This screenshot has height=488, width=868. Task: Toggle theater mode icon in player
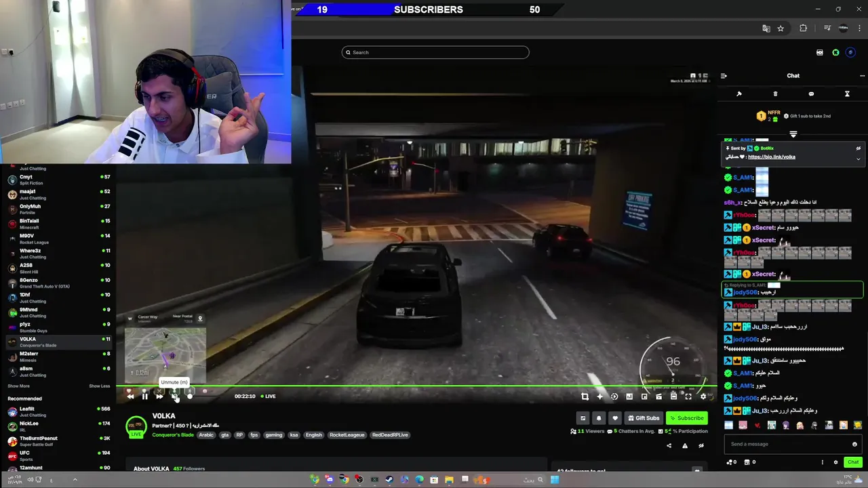click(x=673, y=396)
